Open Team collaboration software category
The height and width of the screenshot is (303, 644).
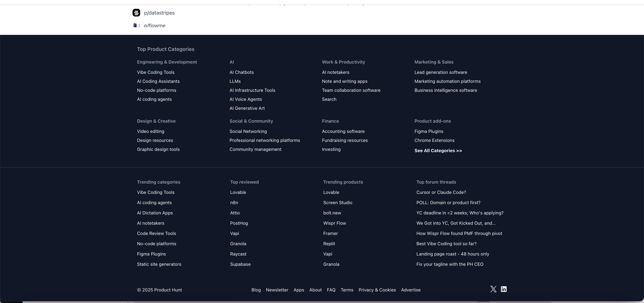(x=351, y=90)
